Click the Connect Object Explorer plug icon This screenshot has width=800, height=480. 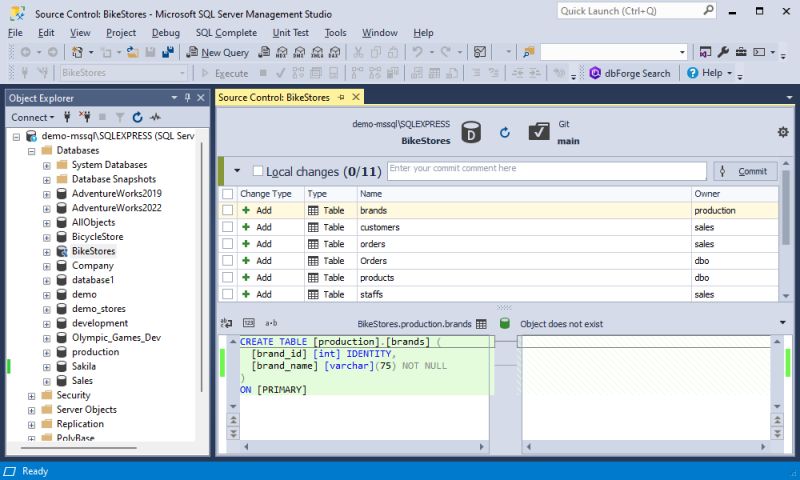[x=67, y=117]
